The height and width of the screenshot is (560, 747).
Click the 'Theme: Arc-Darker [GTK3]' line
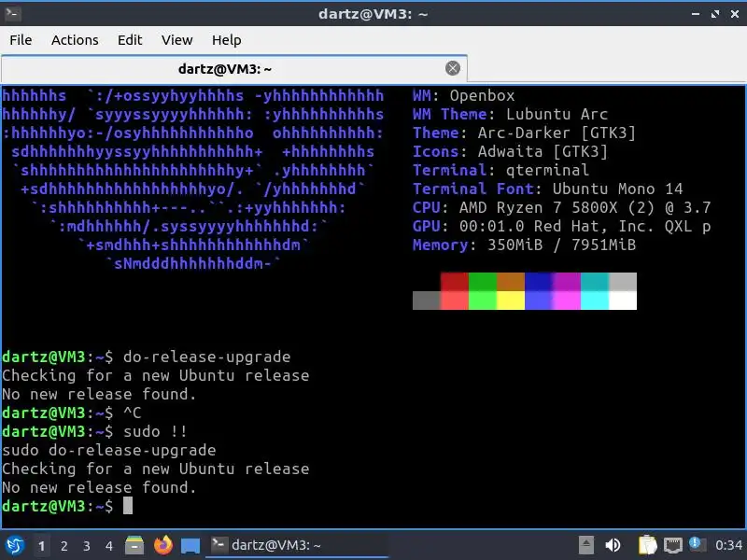(524, 133)
